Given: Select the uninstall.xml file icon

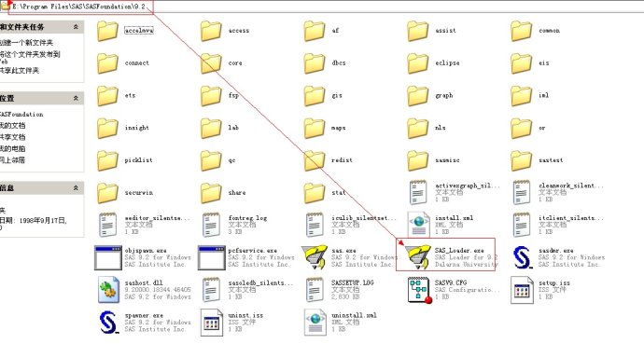Looking at the screenshot, I should click(315, 323).
